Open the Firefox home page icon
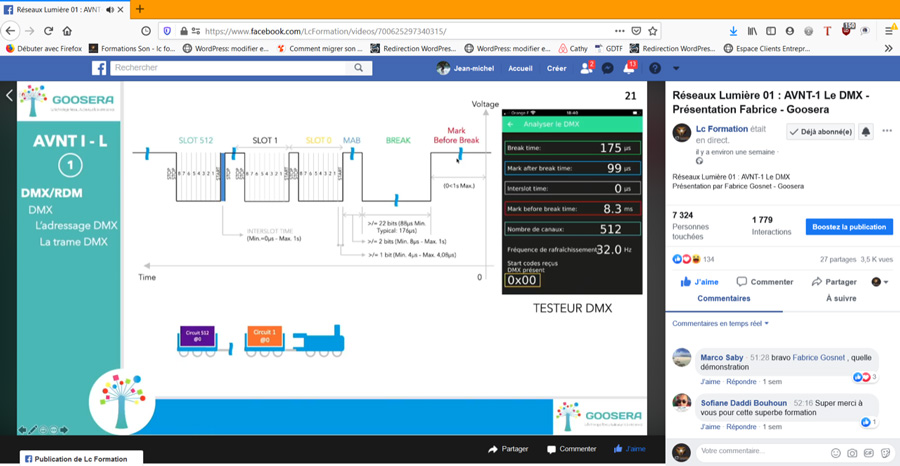Screen dimensions: 900x466 pos(67,31)
